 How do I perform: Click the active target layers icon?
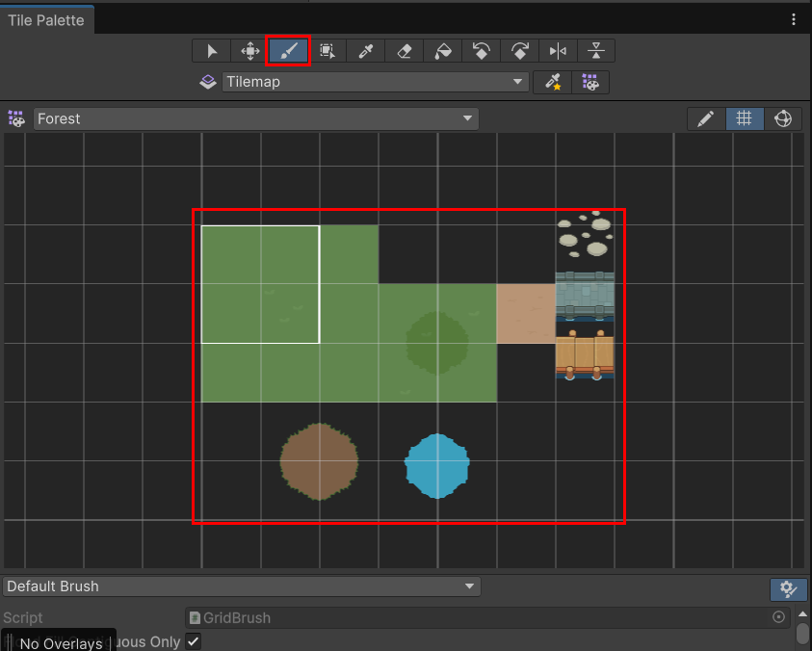pos(208,82)
